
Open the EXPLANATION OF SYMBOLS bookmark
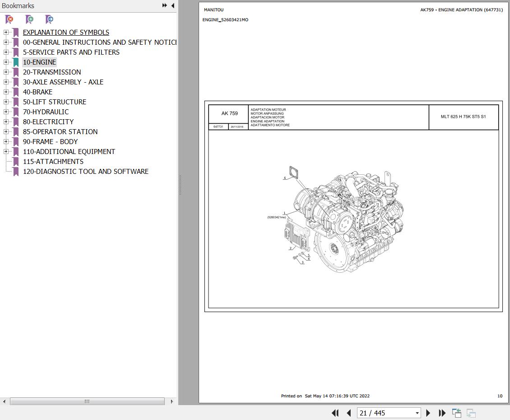(66, 32)
